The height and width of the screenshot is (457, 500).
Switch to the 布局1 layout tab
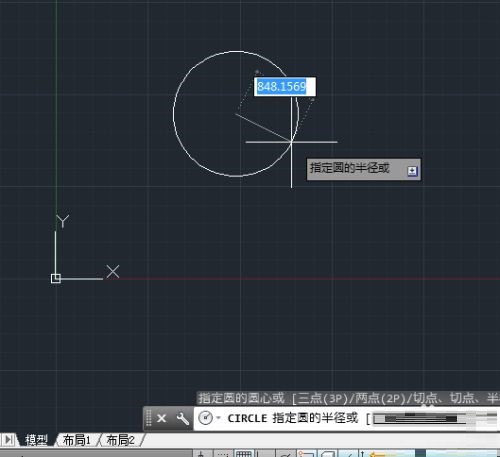[77, 440]
